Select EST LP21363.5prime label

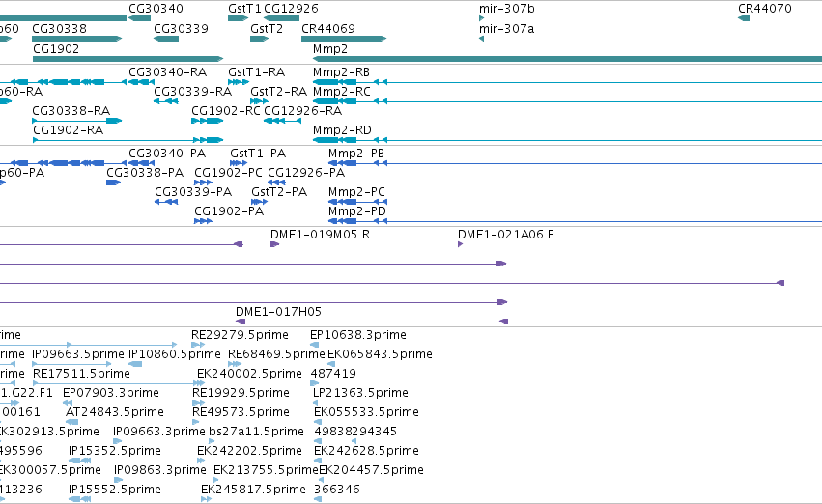[360, 393]
